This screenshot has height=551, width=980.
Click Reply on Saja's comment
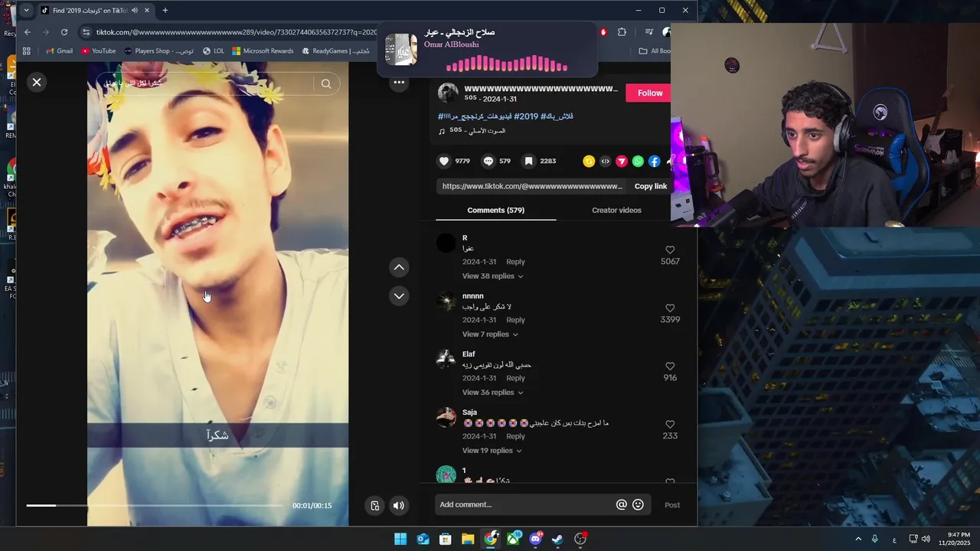tap(515, 436)
